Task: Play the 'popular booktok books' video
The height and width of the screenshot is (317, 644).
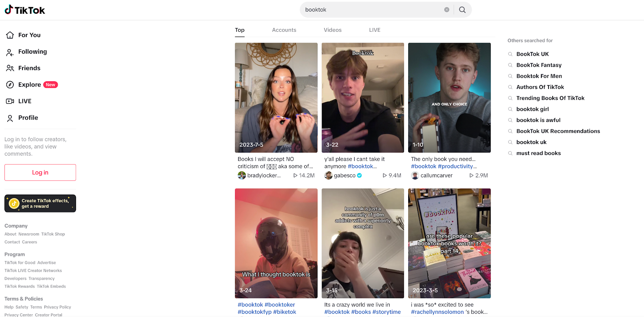Action: pyautogui.click(x=450, y=243)
